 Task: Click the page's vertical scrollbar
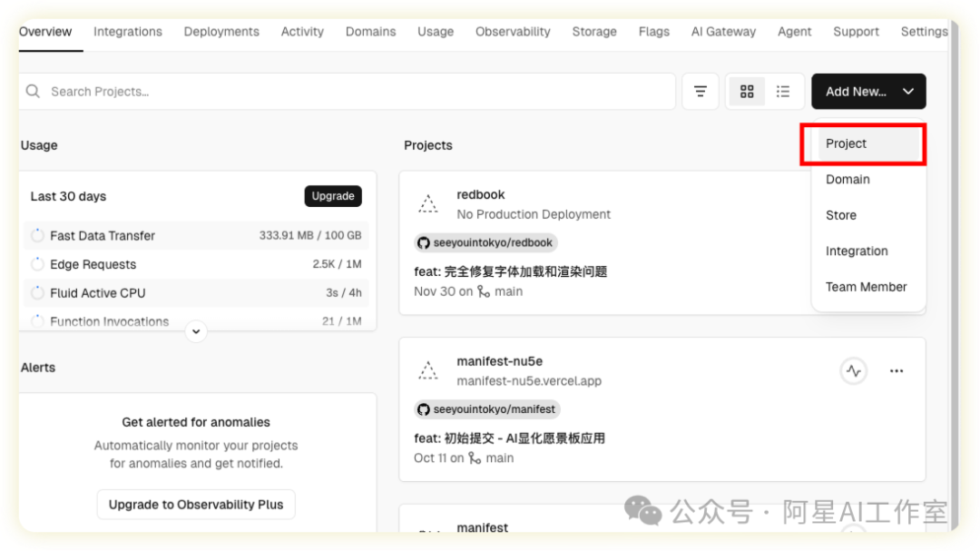tap(954, 275)
